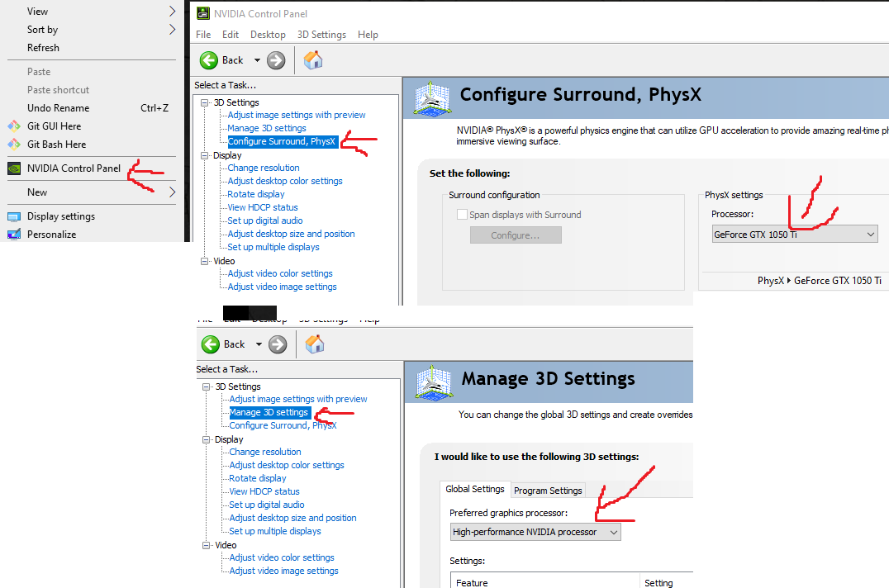This screenshot has height=588, width=889.
Task: Select Configure Surround, PhysX in top panel tree
Action: (x=282, y=141)
